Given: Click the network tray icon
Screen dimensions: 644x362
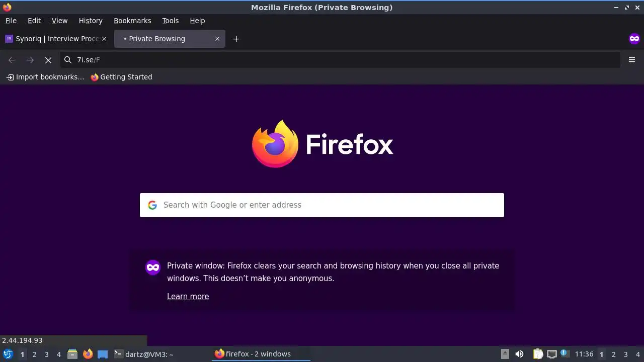Looking at the screenshot, I should [551, 354].
